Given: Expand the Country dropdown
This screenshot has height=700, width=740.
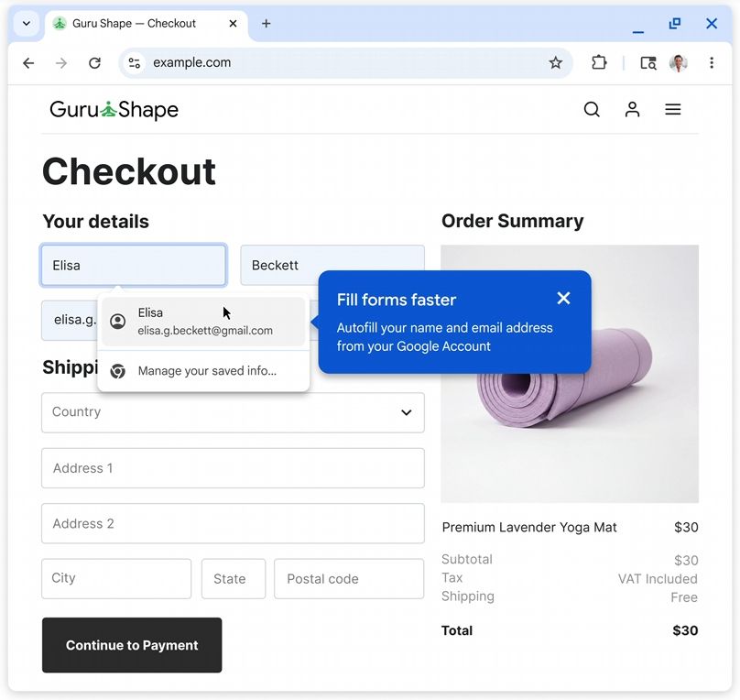Looking at the screenshot, I should point(233,412).
